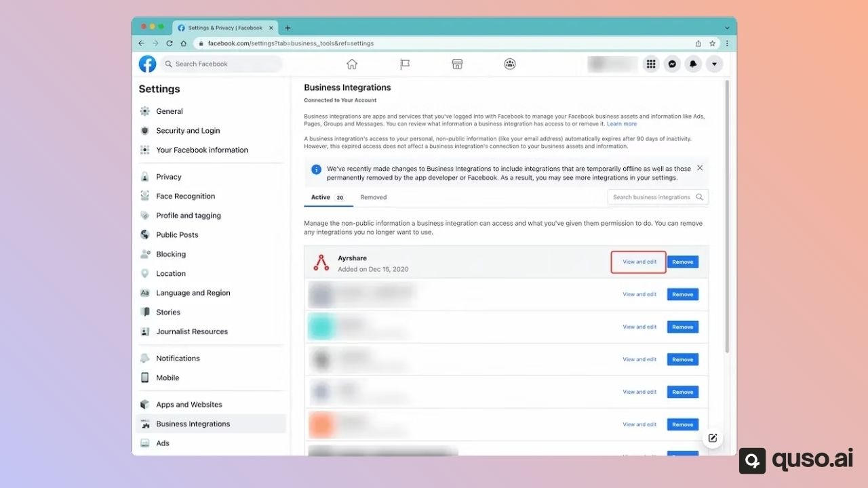The image size is (868, 488).
Task: Open Facebook Messenger from the top bar
Action: (672, 64)
